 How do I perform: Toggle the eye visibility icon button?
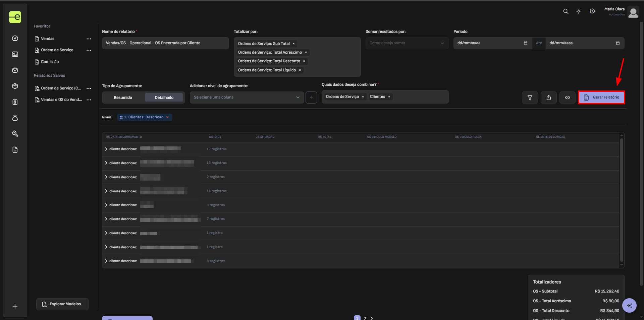(x=568, y=98)
